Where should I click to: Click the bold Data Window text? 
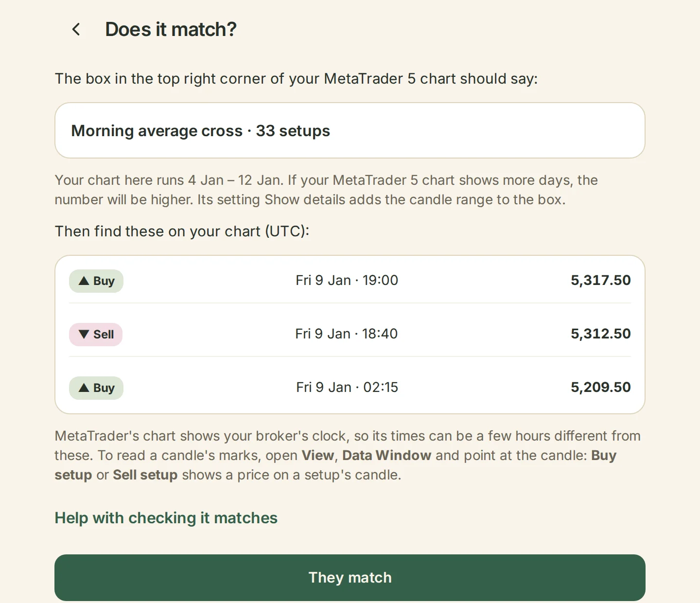click(x=386, y=456)
